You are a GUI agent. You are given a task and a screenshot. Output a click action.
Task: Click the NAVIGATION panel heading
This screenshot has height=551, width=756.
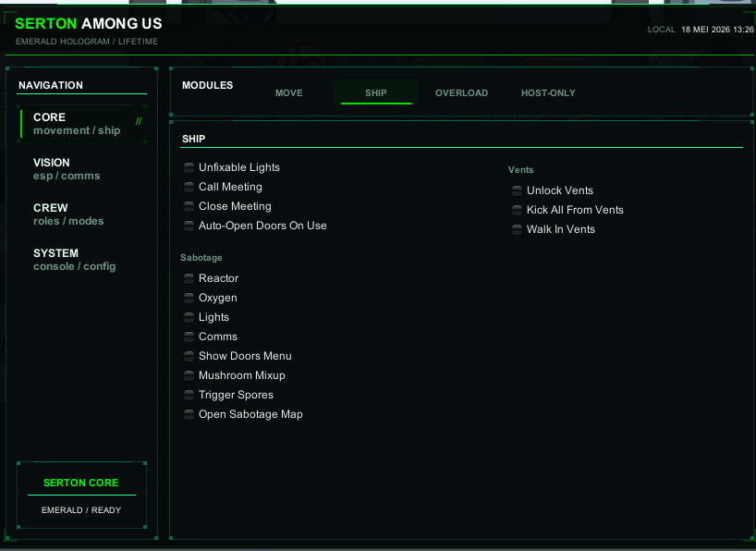point(51,85)
